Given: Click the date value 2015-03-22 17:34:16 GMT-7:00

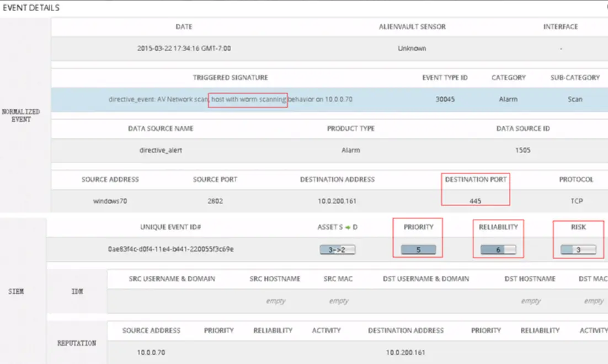Looking at the screenshot, I should tap(184, 49).
